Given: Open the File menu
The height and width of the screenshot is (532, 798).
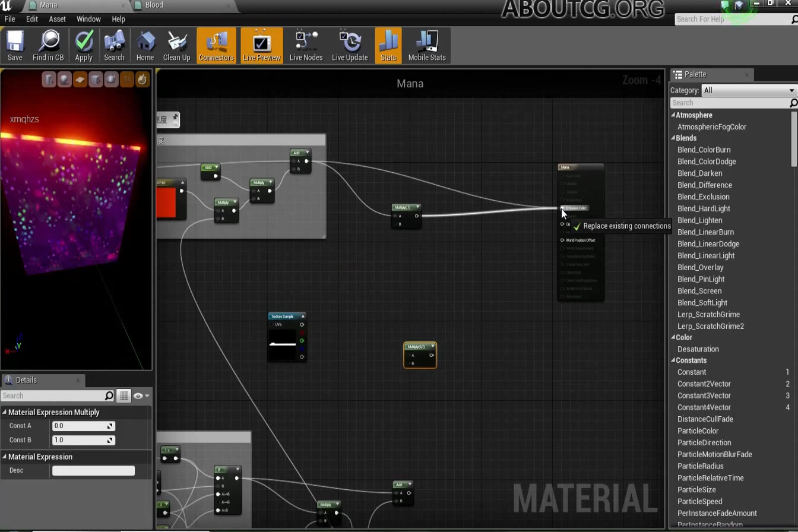Looking at the screenshot, I should [x=9, y=19].
